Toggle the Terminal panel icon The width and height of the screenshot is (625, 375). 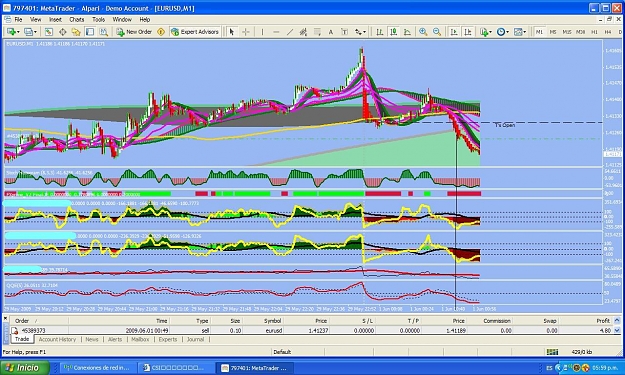tap(90, 32)
